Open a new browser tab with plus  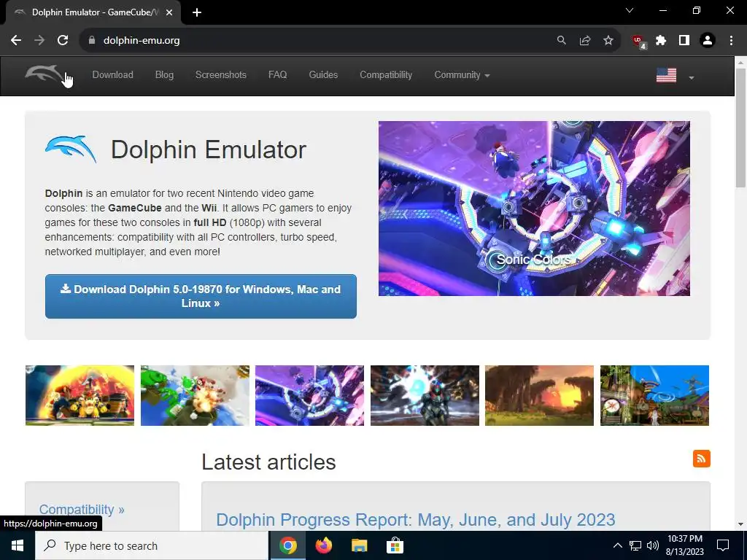[197, 12]
